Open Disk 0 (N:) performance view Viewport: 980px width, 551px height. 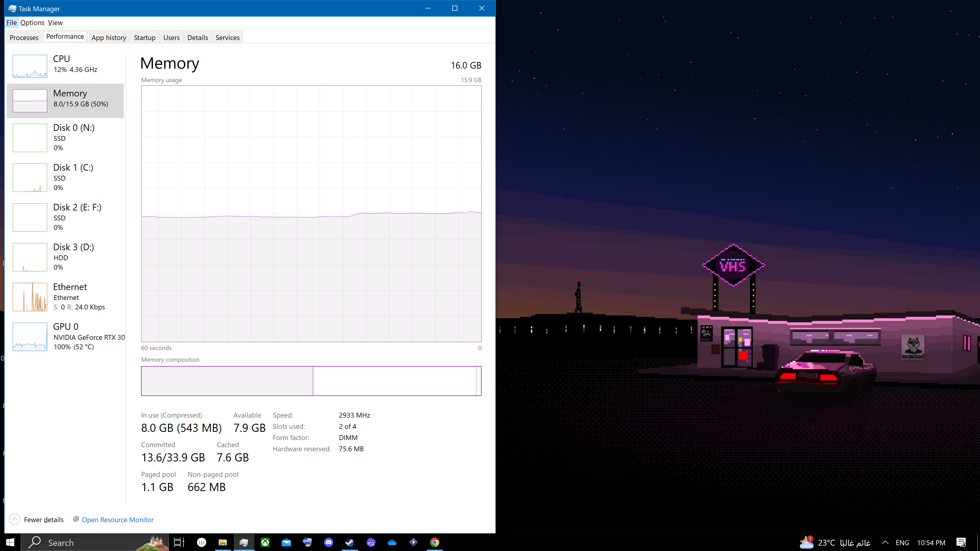(65, 138)
